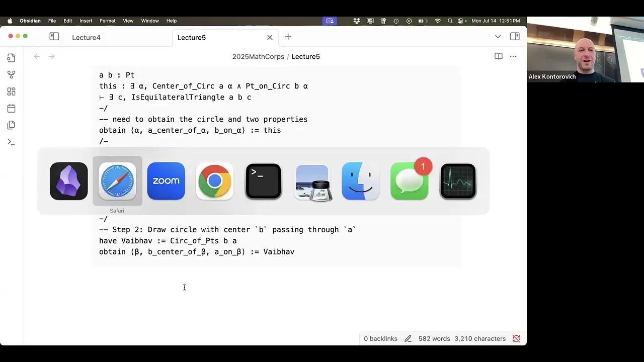Toggle the right sidebar
The height and width of the screenshot is (362, 644).
click(x=515, y=37)
